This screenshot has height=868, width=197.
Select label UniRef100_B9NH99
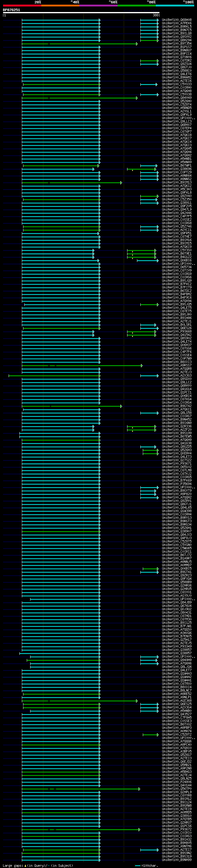[x=177, y=860]
